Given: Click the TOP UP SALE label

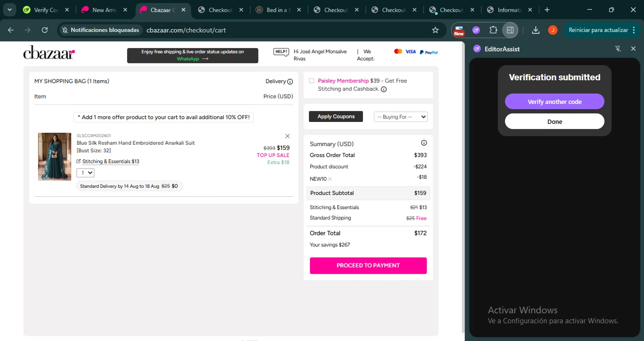Looking at the screenshot, I should [273, 155].
